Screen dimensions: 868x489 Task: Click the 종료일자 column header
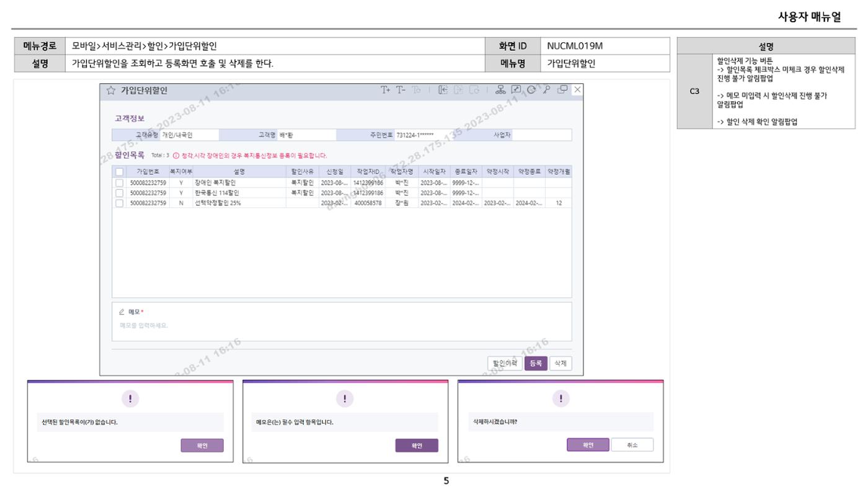466,171
